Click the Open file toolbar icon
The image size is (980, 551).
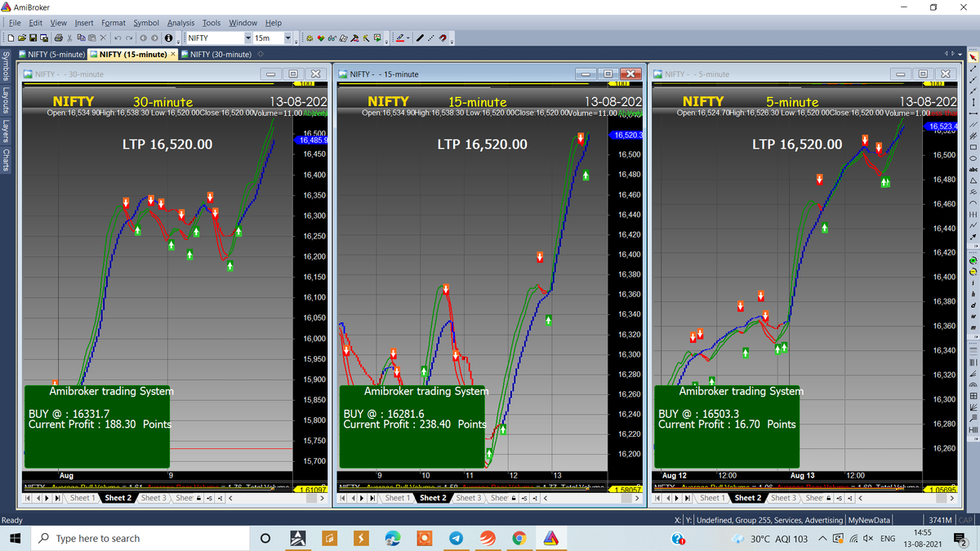click(22, 38)
